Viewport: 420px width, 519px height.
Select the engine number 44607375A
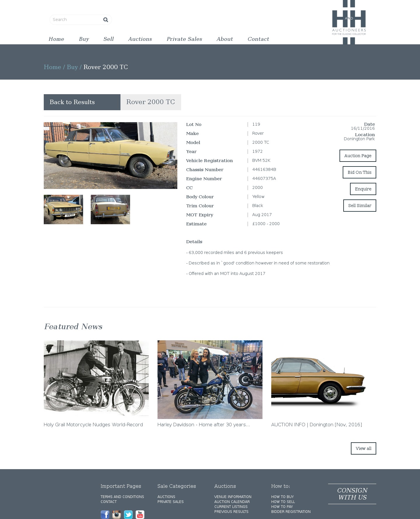[x=264, y=178]
